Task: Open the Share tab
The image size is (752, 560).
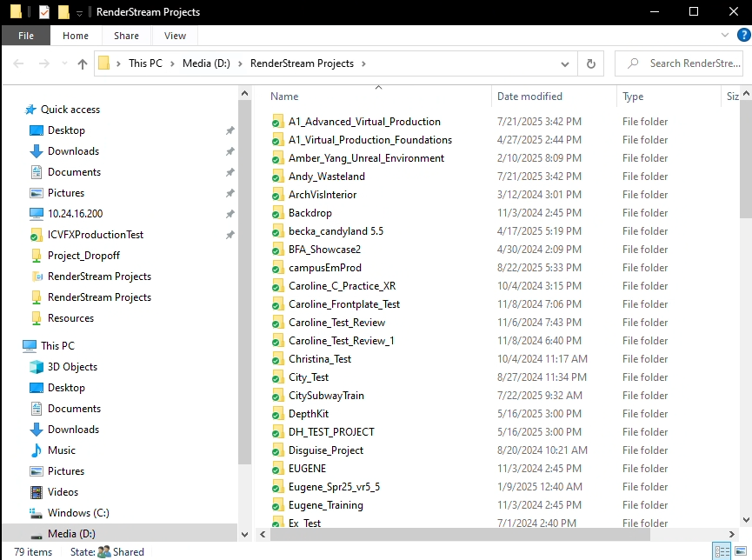Action: [126, 36]
